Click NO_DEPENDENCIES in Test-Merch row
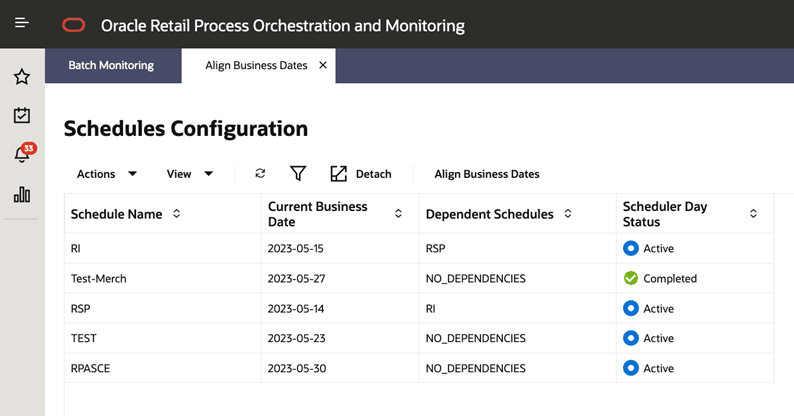The height and width of the screenshot is (416, 794). click(x=475, y=278)
